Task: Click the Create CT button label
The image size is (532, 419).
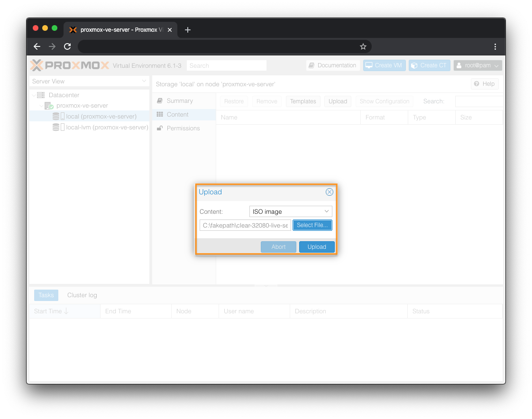Action: (x=433, y=65)
